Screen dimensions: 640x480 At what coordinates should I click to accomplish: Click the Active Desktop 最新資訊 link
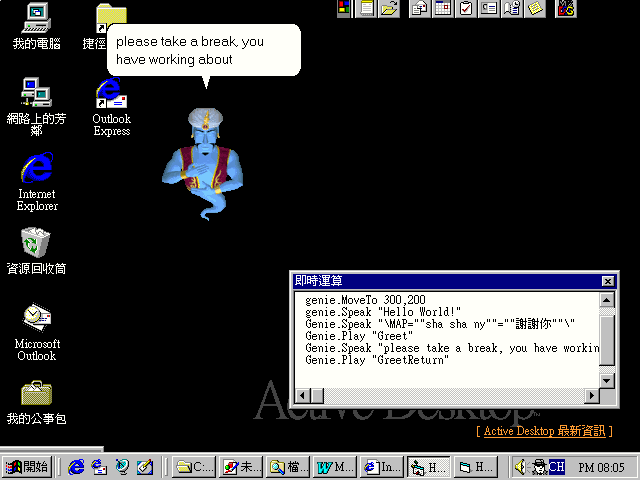click(x=544, y=431)
